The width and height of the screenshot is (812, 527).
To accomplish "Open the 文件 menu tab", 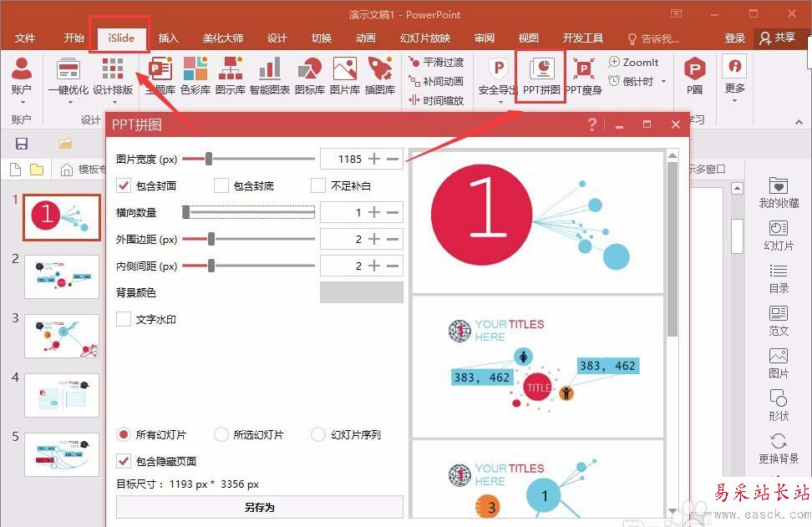I will tap(25, 38).
